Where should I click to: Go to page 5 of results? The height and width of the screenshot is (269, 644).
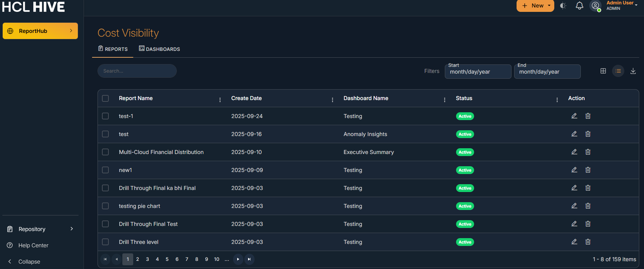pyautogui.click(x=167, y=259)
